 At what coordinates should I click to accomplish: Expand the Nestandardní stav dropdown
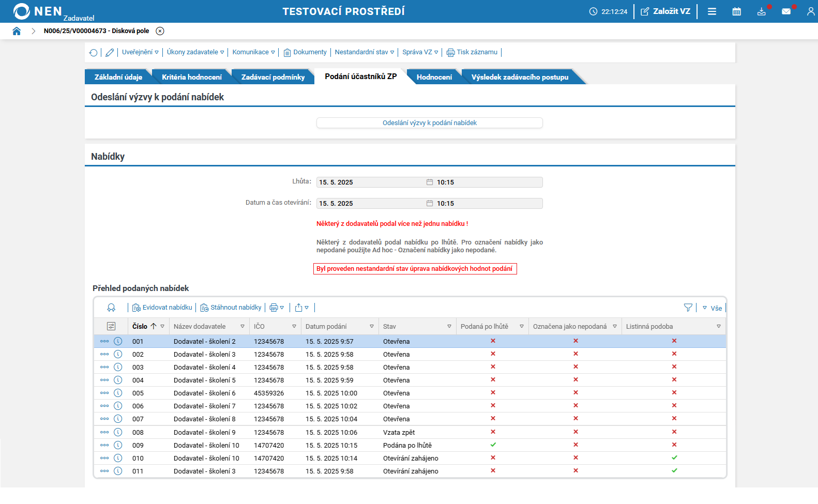(x=364, y=52)
